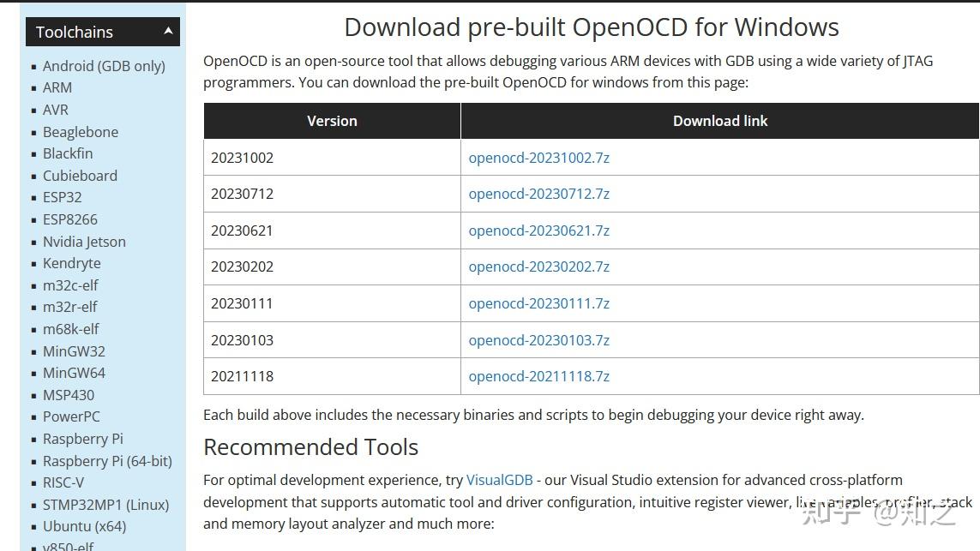Open the Beaglebone toolchain page
This screenshot has width=980, height=551.
coord(81,131)
